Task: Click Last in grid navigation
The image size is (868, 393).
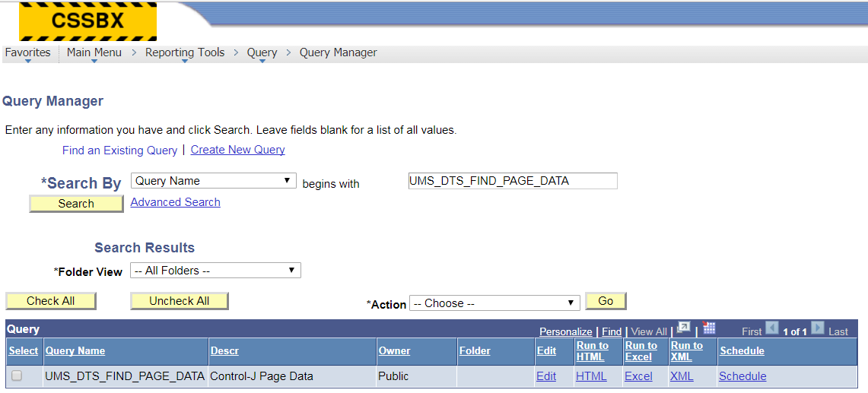Action: point(838,331)
